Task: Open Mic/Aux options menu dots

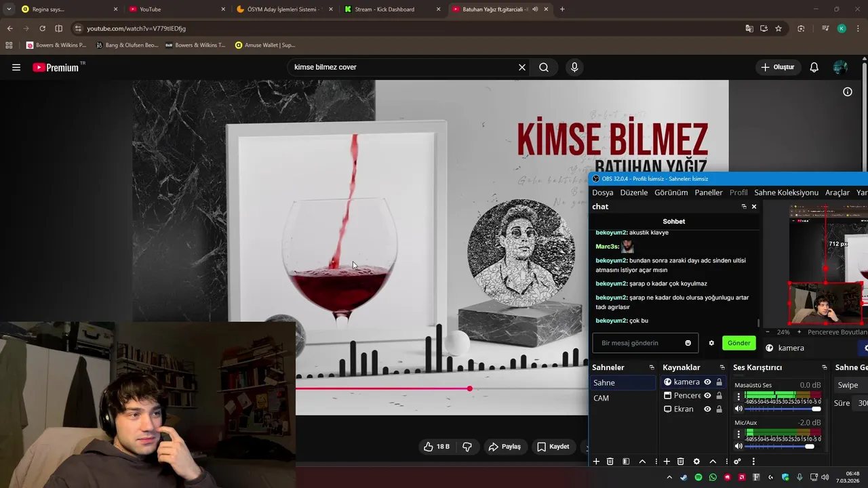Action: [x=738, y=434]
